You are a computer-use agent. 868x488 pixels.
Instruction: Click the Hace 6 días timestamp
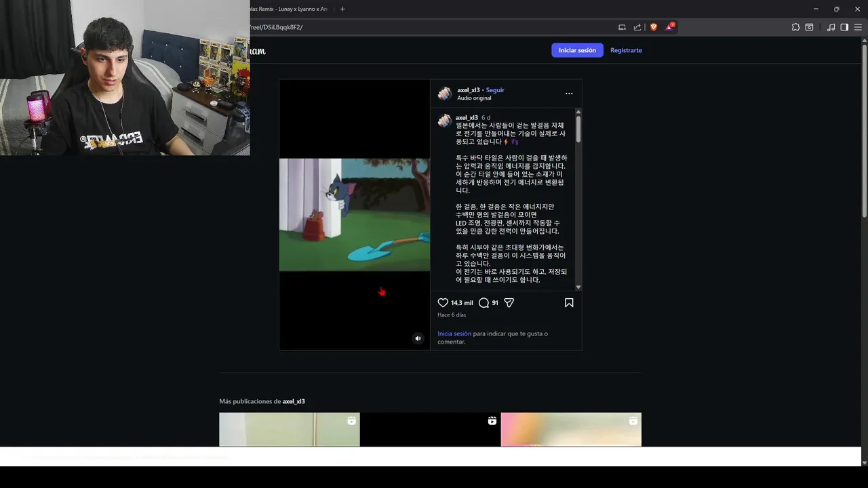[452, 315]
